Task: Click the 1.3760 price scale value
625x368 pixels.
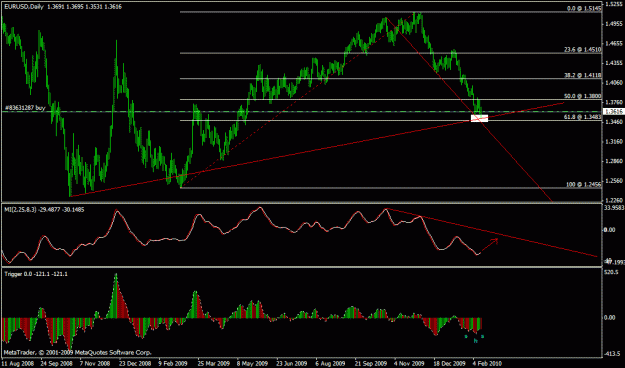Action: click(614, 102)
